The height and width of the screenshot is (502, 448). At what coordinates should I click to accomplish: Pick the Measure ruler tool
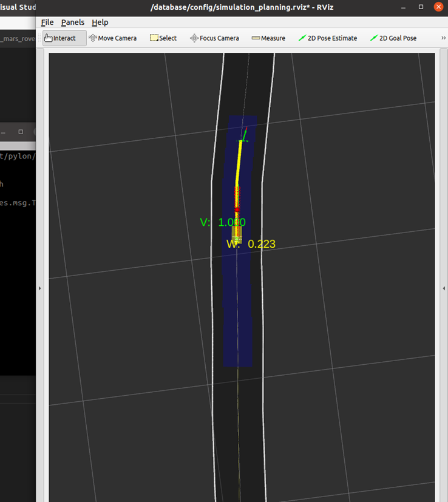[x=268, y=38]
